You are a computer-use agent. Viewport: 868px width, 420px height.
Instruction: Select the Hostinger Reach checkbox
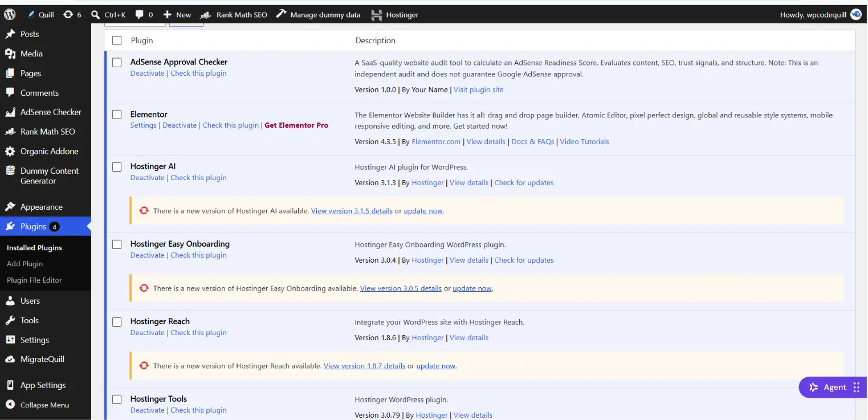point(117,322)
